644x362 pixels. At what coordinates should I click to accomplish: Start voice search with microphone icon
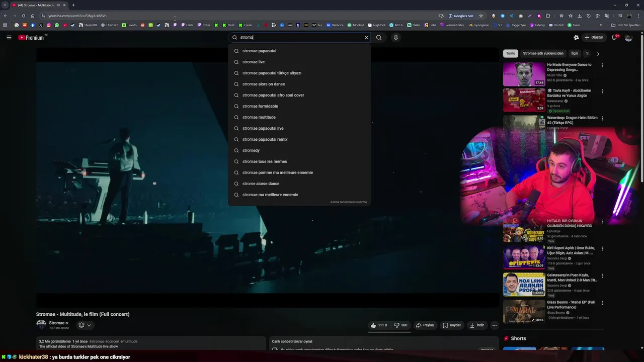pyautogui.click(x=395, y=37)
